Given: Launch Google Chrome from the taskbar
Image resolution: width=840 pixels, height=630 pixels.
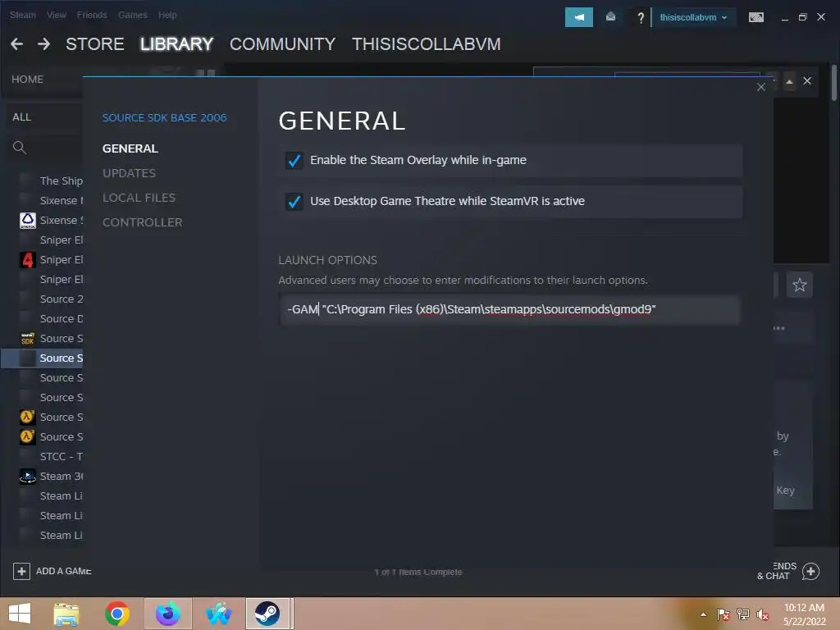Looking at the screenshot, I should coord(116,614).
